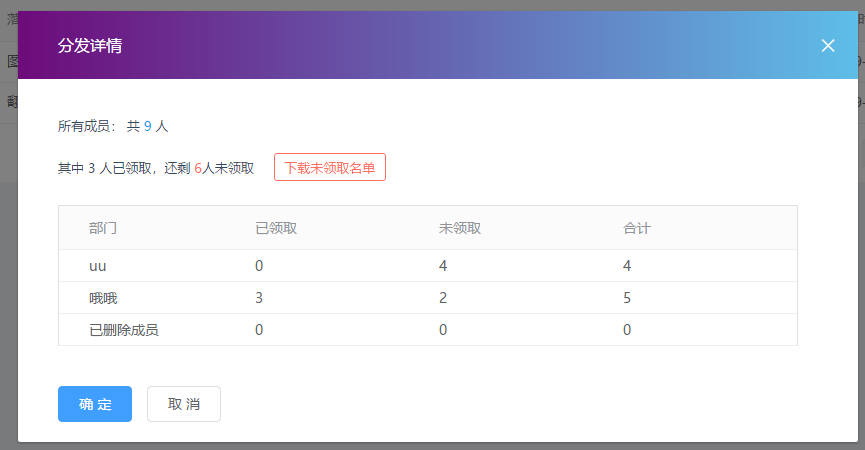The height and width of the screenshot is (450, 865).
Task: Close the 分发详情 dialog with the X
Action: coord(827,45)
